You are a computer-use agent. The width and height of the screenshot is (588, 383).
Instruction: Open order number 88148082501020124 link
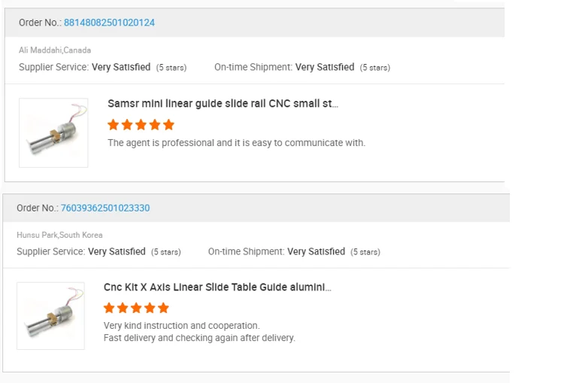109,23
